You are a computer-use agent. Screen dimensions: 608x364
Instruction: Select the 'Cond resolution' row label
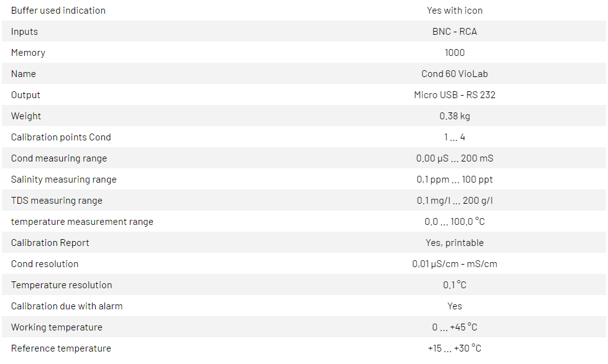45,264
